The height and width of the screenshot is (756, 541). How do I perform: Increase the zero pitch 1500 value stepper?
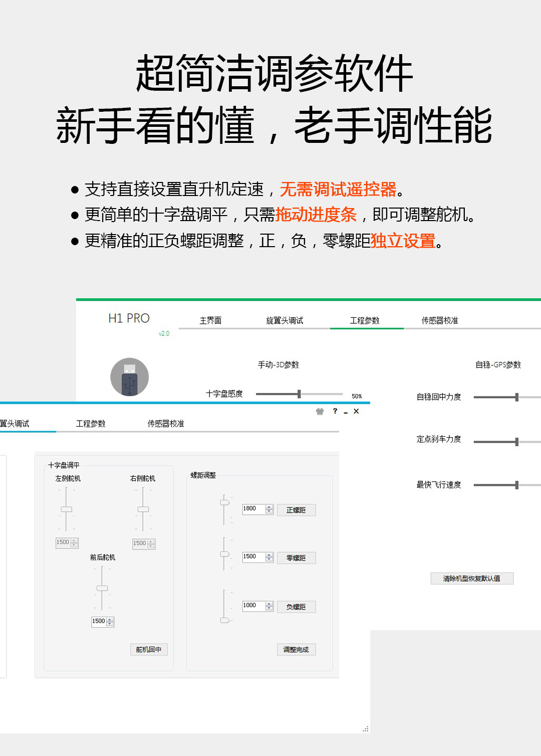point(269,555)
